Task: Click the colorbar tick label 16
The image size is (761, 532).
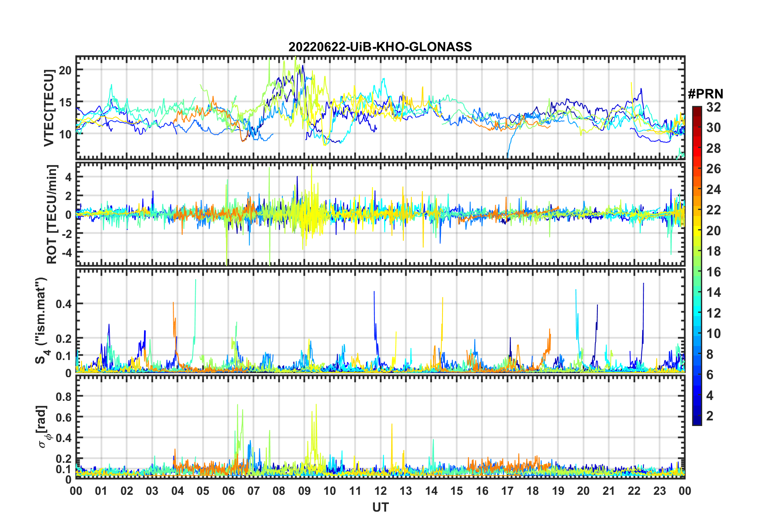Action: tap(713, 272)
